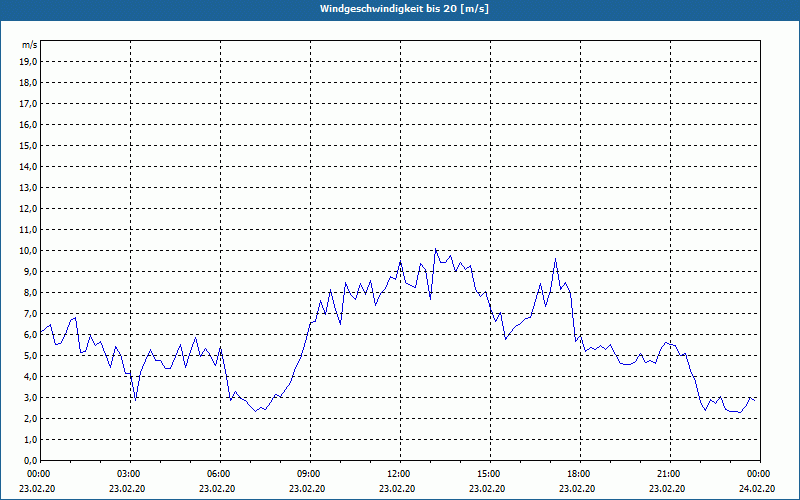Image resolution: width=800 pixels, height=500 pixels.
Task: Click the '18,0' y-axis label
Action: point(29,83)
